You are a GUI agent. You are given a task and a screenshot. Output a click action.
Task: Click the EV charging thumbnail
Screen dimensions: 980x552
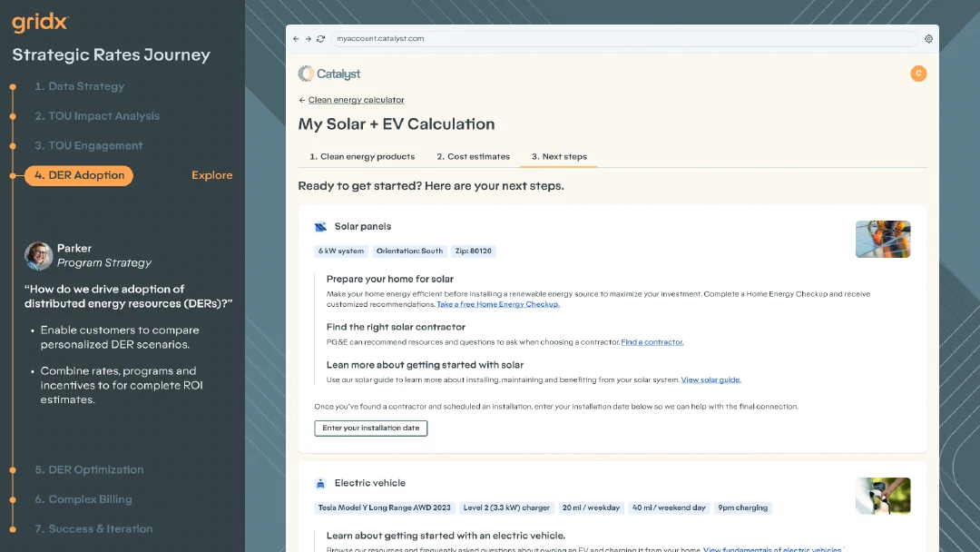(883, 496)
